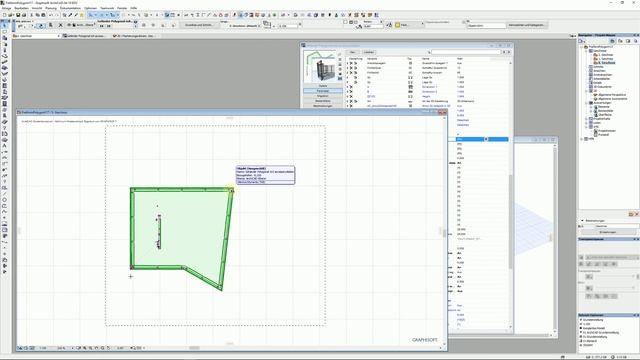The height and width of the screenshot is (360, 640).
Task: Open Allgemeine Perspektive in Navigator
Action: 612,95
